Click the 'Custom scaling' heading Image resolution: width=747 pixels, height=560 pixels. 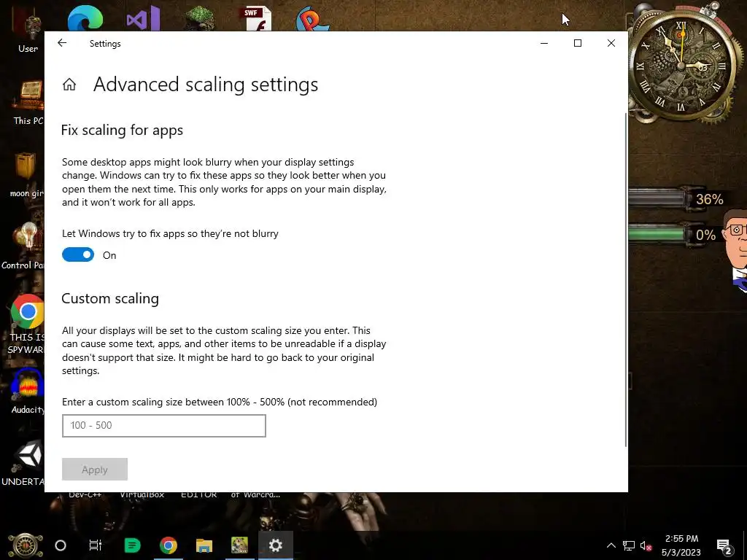(110, 298)
